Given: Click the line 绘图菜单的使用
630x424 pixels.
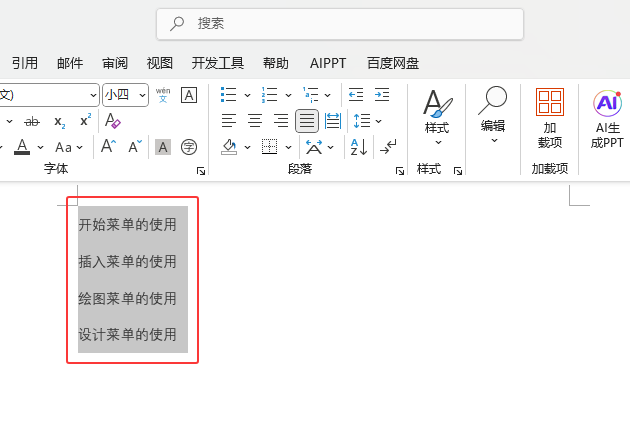Looking at the screenshot, I should (127, 299).
